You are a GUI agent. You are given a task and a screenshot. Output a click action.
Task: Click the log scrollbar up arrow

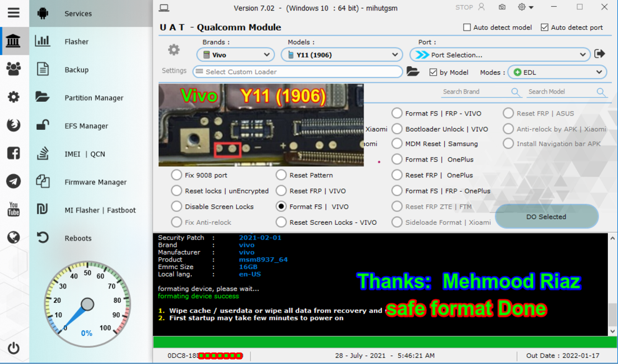click(x=612, y=238)
